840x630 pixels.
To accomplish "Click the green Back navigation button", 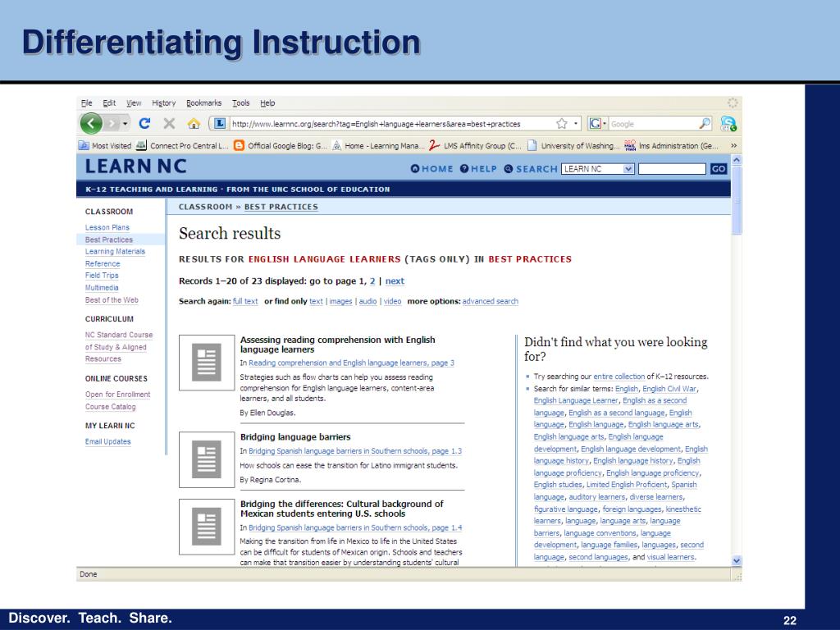I will [x=91, y=124].
